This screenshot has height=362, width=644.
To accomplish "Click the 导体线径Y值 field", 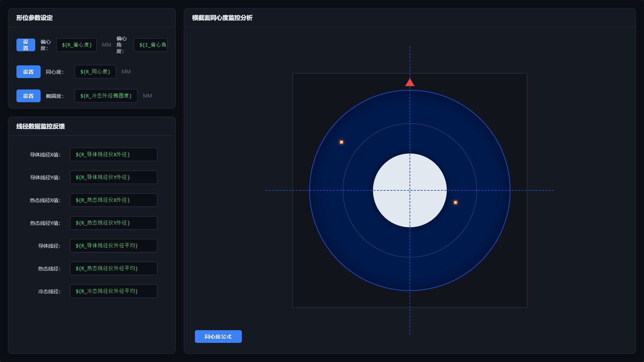I will tap(114, 177).
